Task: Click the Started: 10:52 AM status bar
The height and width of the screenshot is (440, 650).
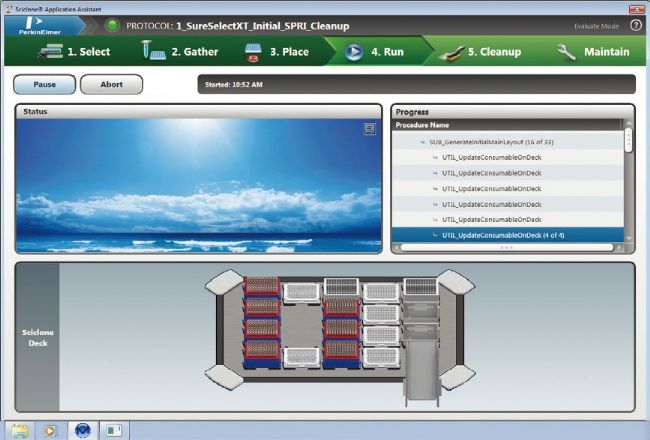Action: point(416,84)
